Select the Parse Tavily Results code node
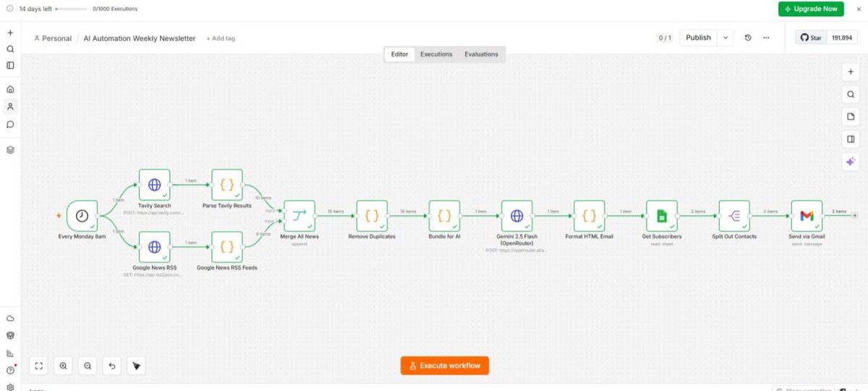The width and height of the screenshot is (868, 391). coord(227,185)
